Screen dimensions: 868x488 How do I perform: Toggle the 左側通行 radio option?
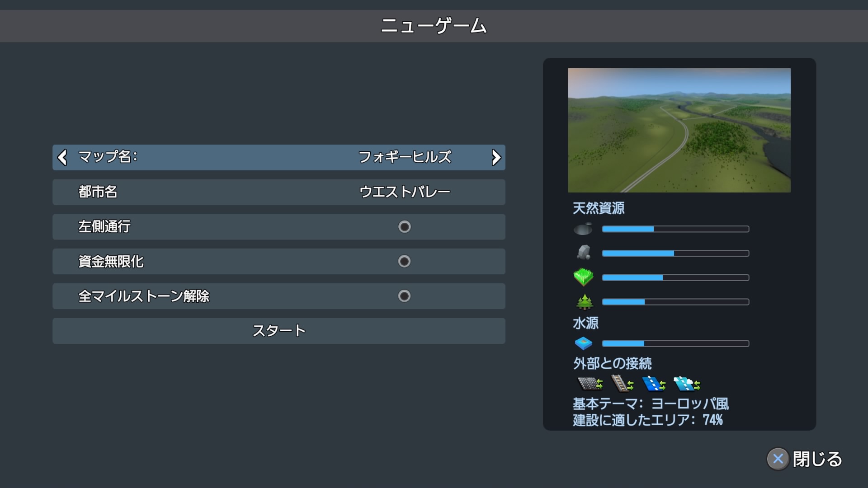point(404,227)
